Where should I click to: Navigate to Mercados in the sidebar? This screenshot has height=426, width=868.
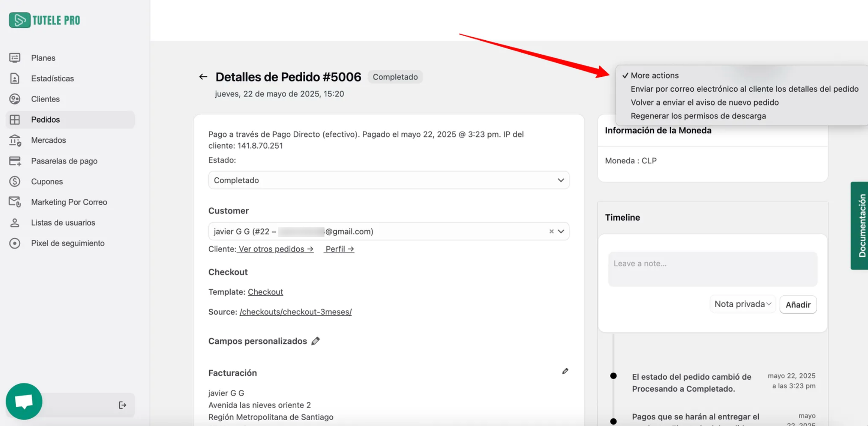pos(48,140)
